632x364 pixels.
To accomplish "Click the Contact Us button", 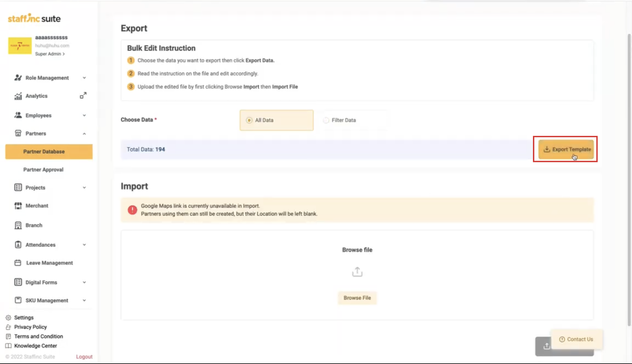I will click(576, 339).
